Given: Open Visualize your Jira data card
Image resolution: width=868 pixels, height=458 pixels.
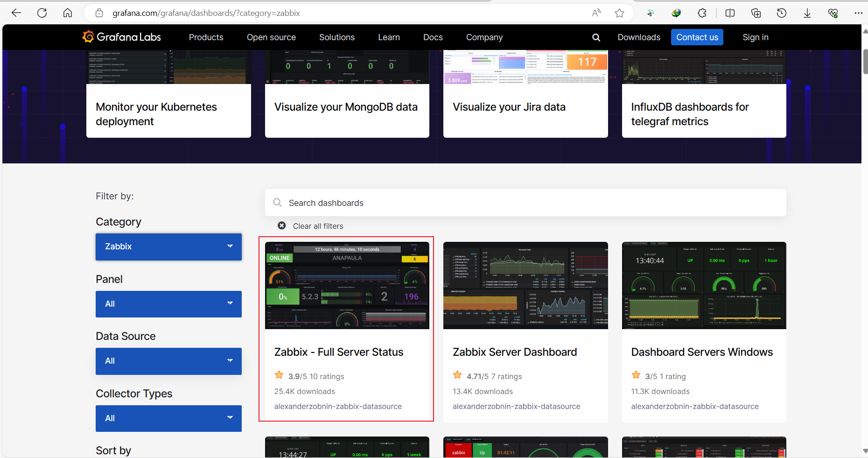Looking at the screenshot, I should point(525,94).
